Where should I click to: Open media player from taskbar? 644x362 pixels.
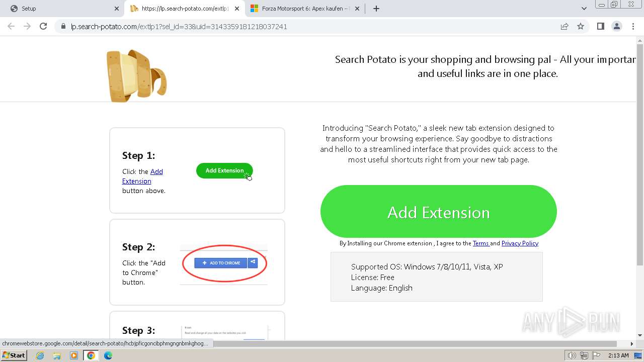[x=74, y=355]
